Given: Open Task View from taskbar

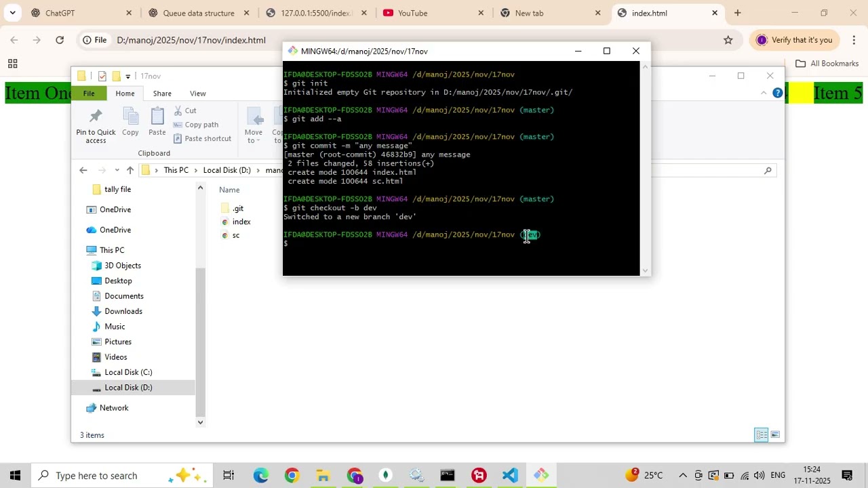Looking at the screenshot, I should [x=229, y=475].
